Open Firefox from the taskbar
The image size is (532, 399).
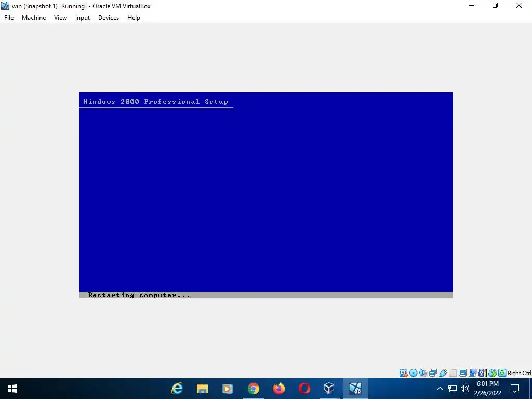[278, 389]
